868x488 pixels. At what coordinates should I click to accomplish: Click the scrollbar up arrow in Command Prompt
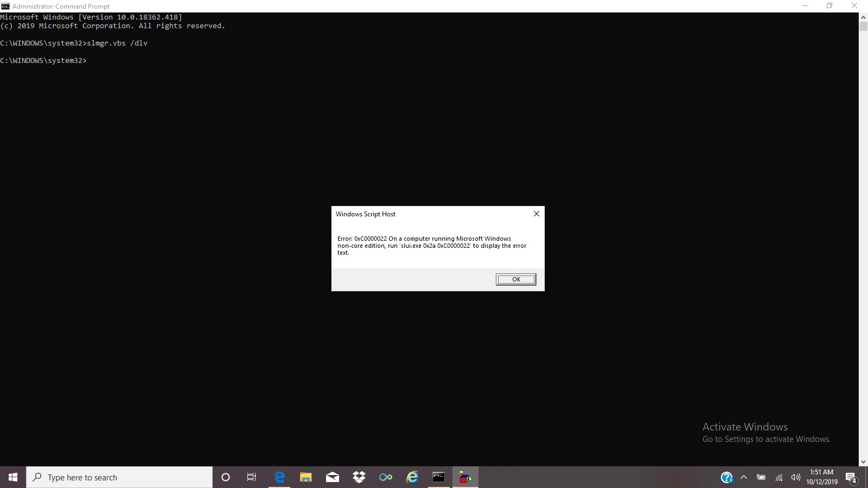point(863,17)
